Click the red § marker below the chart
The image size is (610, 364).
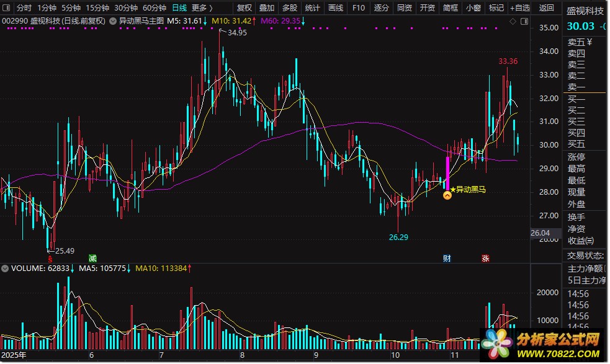point(50,258)
